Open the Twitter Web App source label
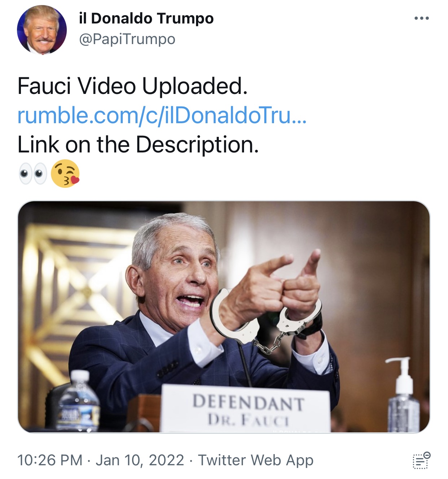Image resolution: width=448 pixels, height=479 pixels. click(x=256, y=460)
